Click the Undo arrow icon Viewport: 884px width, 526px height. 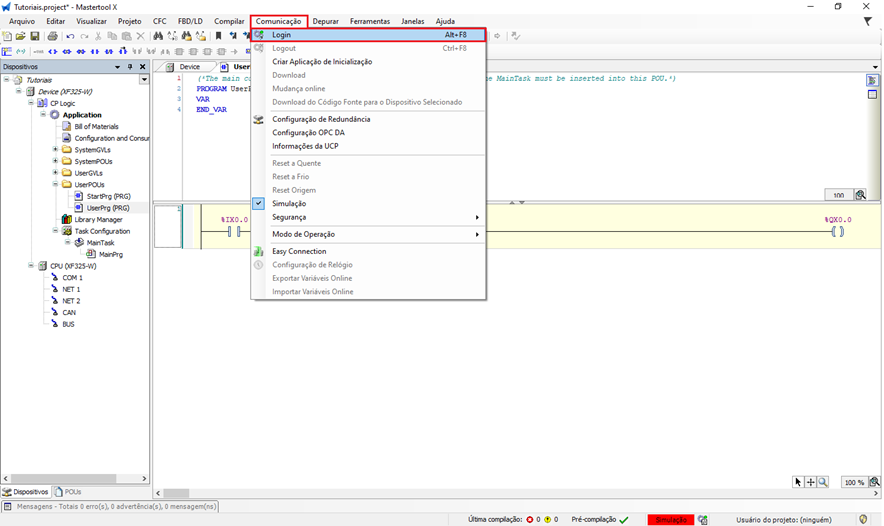point(71,36)
